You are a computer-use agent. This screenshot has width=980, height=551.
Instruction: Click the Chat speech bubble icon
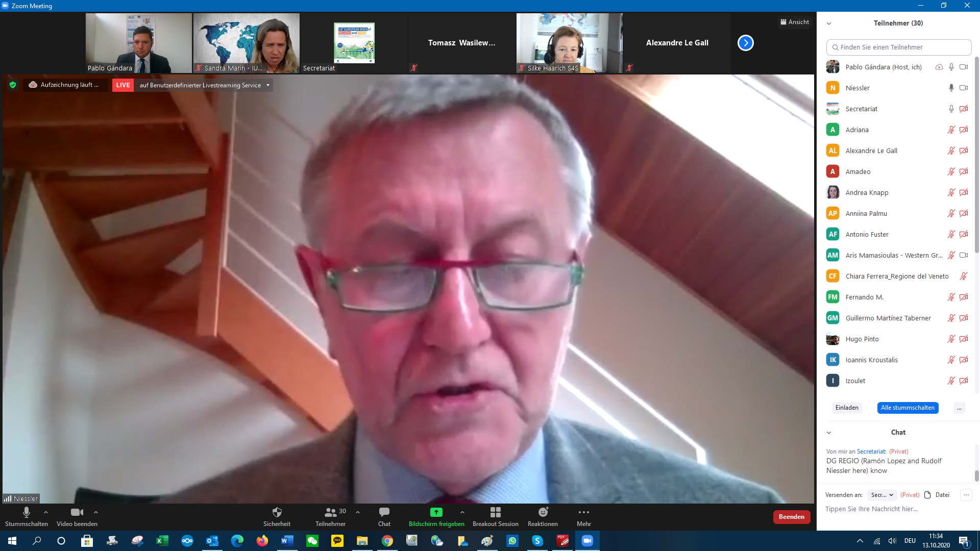pos(384,512)
